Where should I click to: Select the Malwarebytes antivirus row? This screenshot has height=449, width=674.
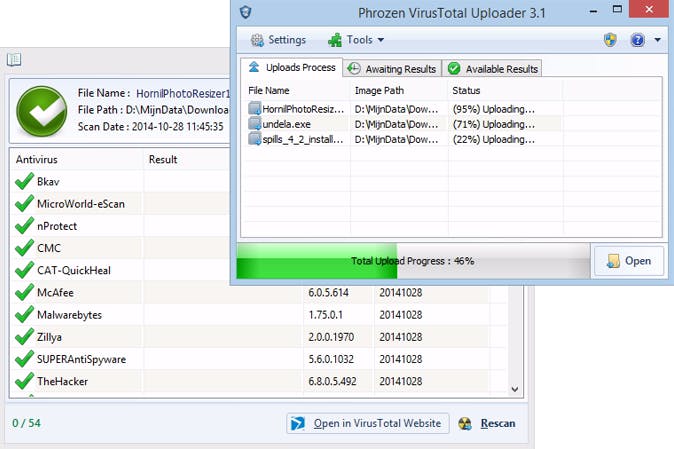point(260,315)
